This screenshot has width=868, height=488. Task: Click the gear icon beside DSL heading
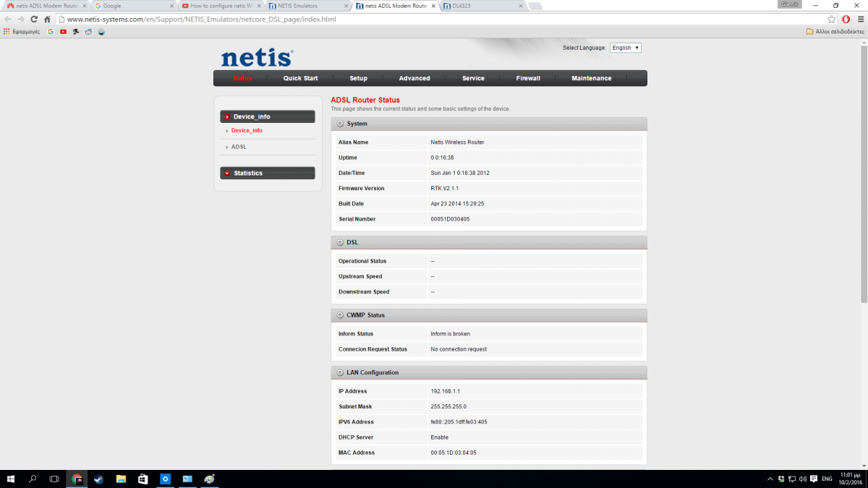pyautogui.click(x=340, y=242)
